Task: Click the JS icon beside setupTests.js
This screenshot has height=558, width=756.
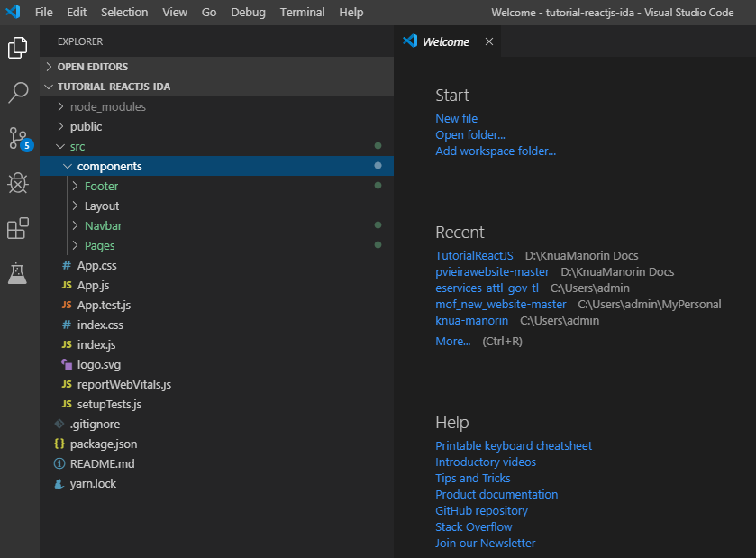Action: point(67,404)
